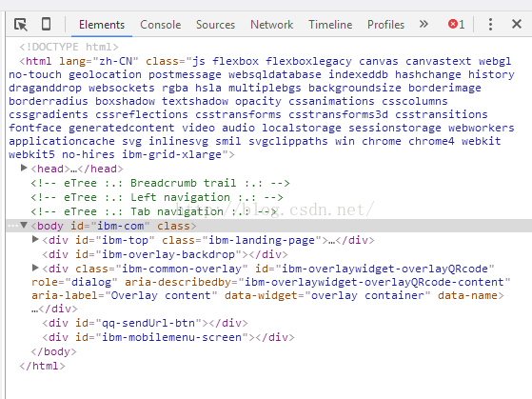Image resolution: width=532 pixels, height=399 pixels.
Task: Select the DOCTYPE html line
Action: click(x=69, y=47)
